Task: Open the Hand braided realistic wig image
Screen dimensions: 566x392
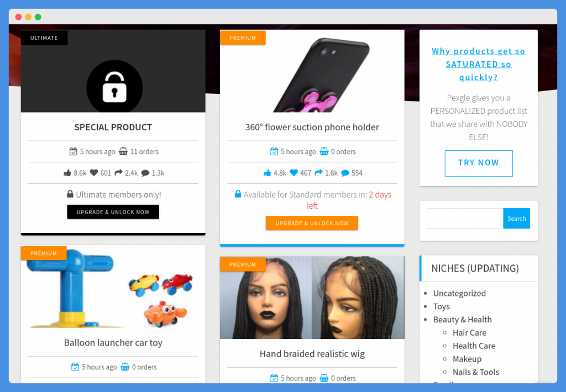Action: 312,298
